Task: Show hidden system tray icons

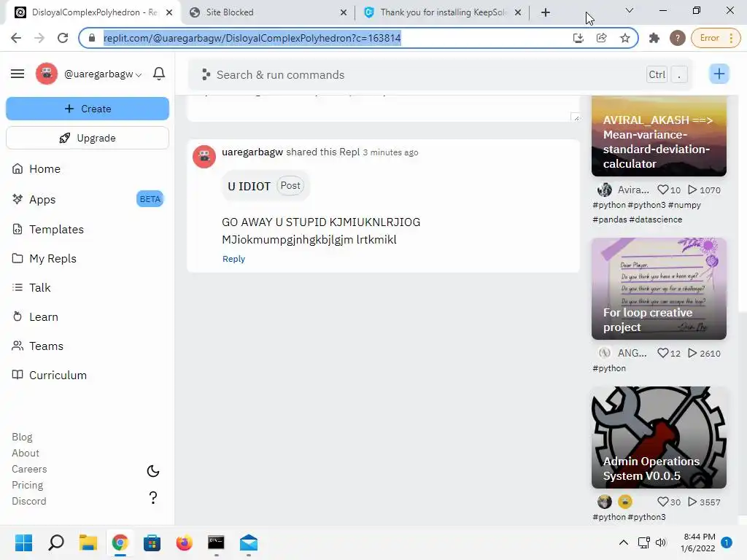Action: 623,542
